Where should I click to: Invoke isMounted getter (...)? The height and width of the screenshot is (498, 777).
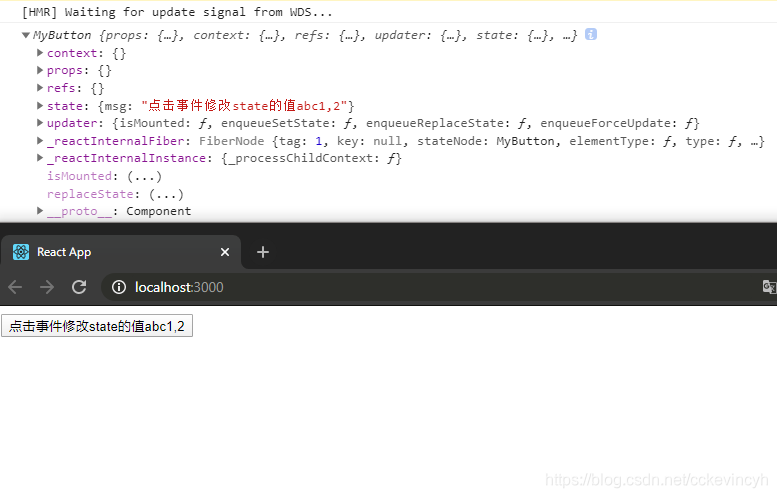pos(144,176)
